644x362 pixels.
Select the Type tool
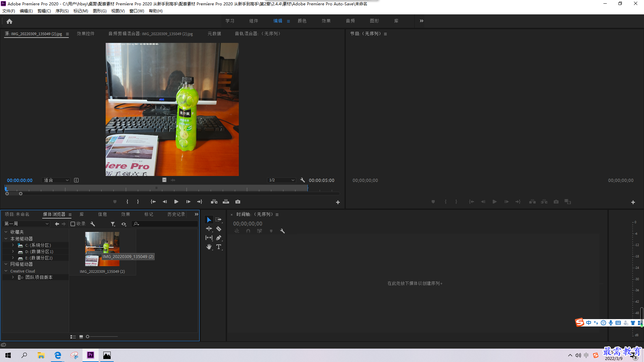tap(219, 247)
